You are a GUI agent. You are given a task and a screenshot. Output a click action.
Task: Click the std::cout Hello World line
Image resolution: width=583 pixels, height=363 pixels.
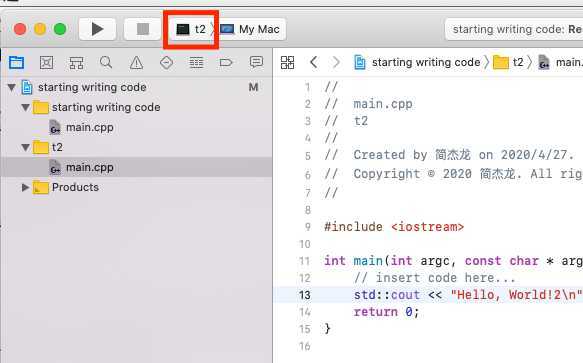tap(468, 295)
